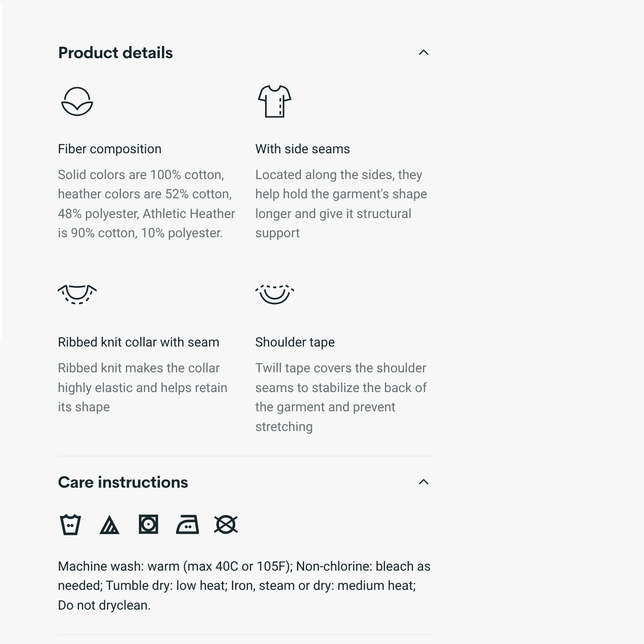This screenshot has height=644, width=644.
Task: Click the shoulder tape icon
Action: [274, 294]
